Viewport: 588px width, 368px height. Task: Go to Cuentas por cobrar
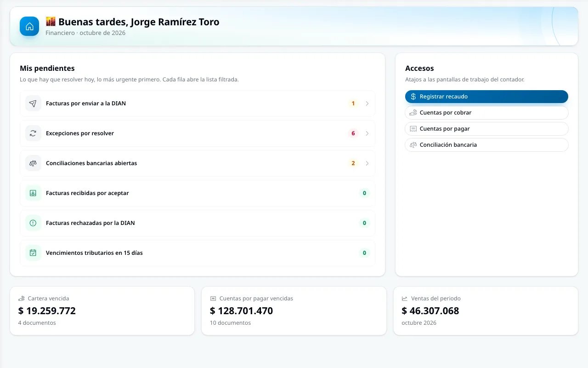[x=486, y=113]
